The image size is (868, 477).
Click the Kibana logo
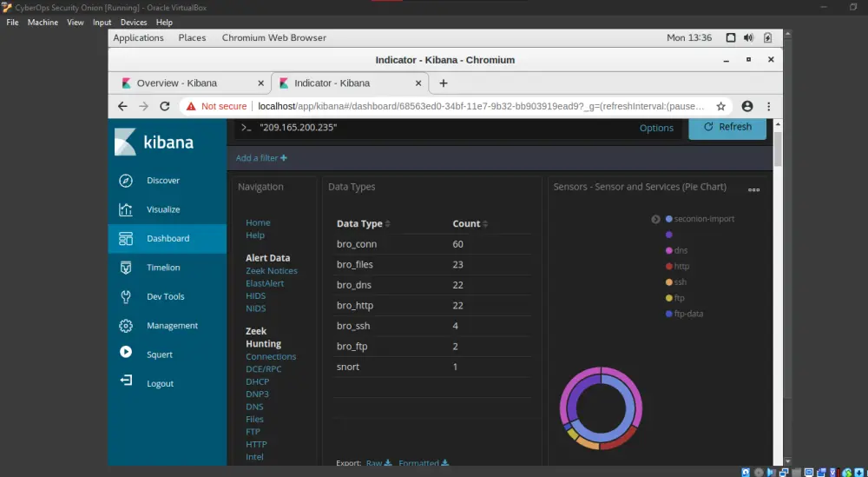point(154,142)
